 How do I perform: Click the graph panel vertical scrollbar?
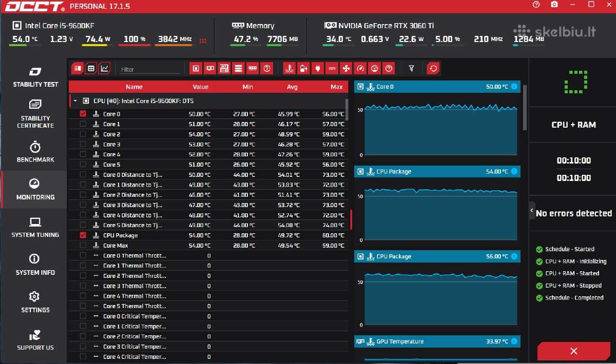524,108
